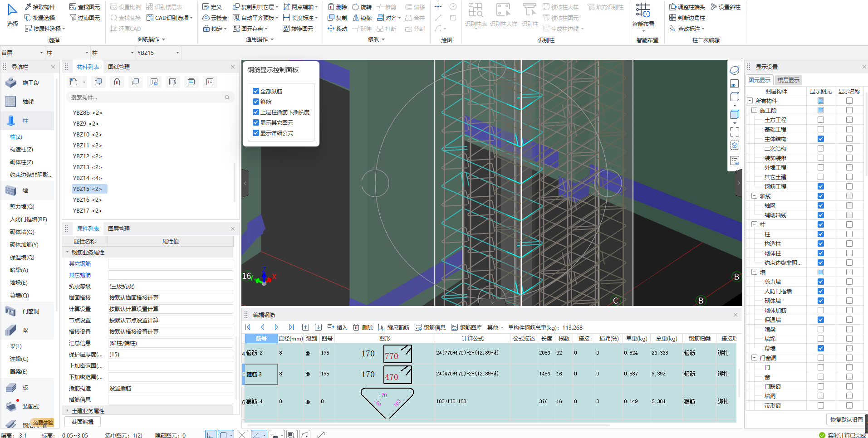Image resolution: width=868 pixels, height=438 pixels.
Task: Click the 恢复默认设置 button
Action: (x=846, y=420)
